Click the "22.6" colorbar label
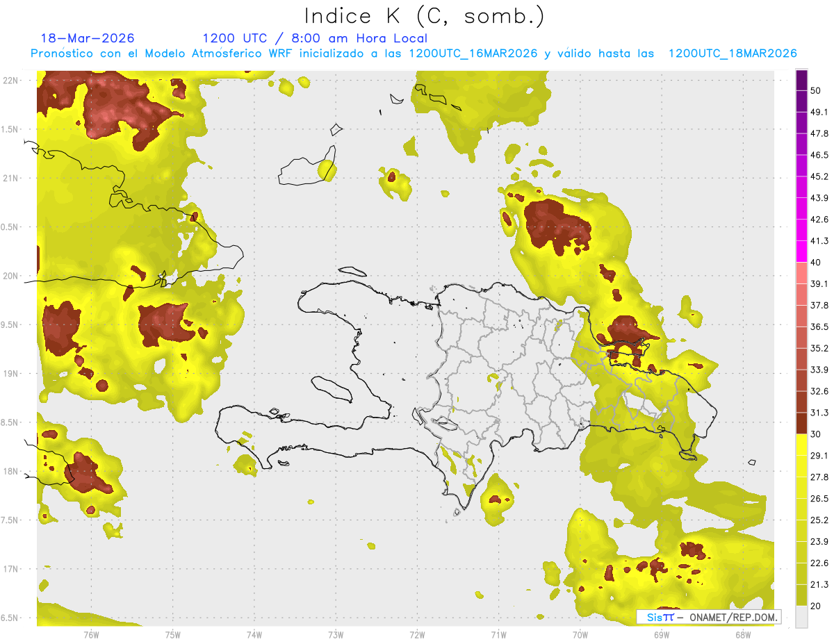834x644 pixels. tap(819, 563)
